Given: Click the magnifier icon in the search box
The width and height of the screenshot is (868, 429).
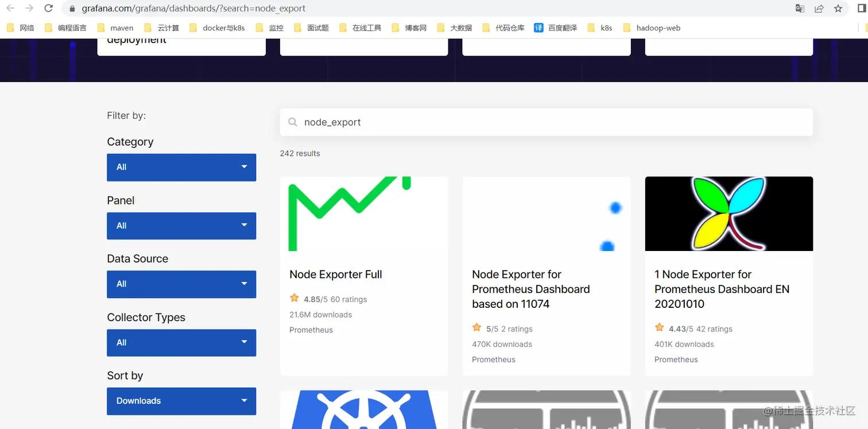Looking at the screenshot, I should [x=293, y=122].
